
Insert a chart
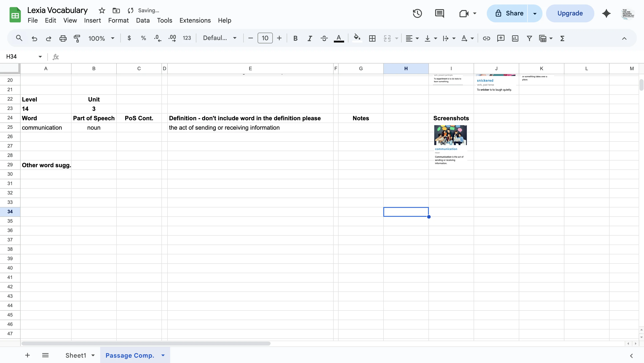tap(515, 38)
